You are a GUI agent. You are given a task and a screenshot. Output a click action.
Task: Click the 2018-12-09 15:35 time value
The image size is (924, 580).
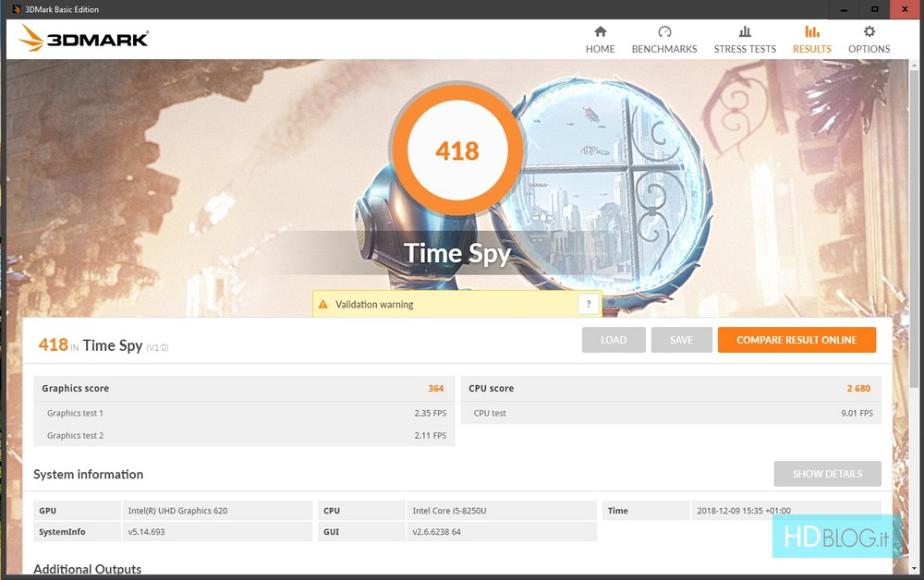tap(744, 511)
